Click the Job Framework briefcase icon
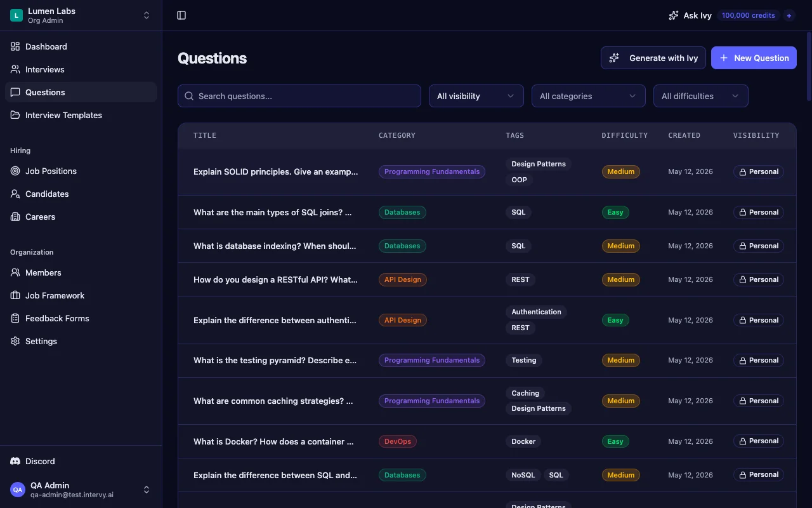Screen dimensions: 812x508 point(15,295)
